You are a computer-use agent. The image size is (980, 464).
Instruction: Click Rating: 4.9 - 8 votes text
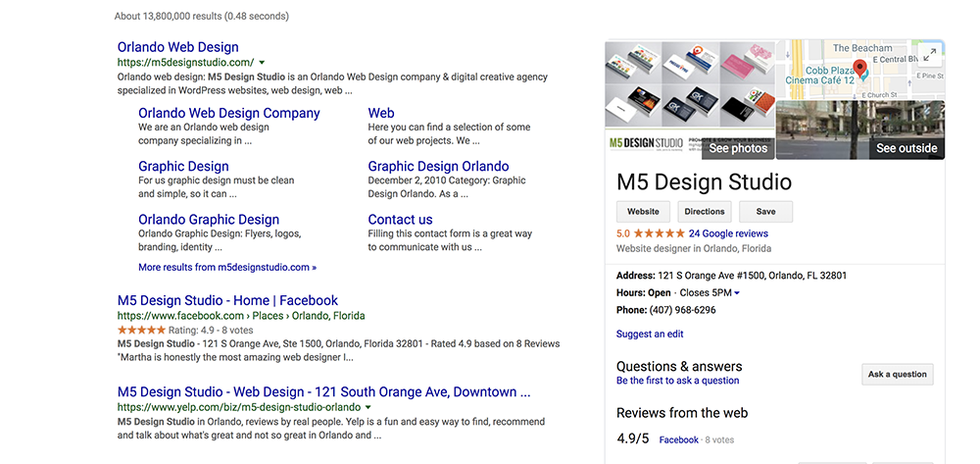[x=211, y=331]
